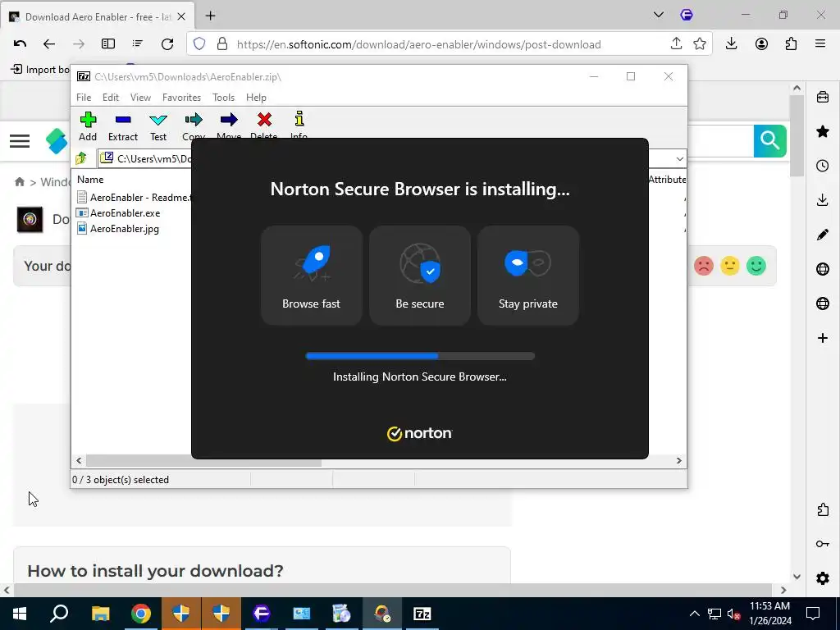
Task: Click the Softonic home breadcrumb icon
Action: point(20,181)
